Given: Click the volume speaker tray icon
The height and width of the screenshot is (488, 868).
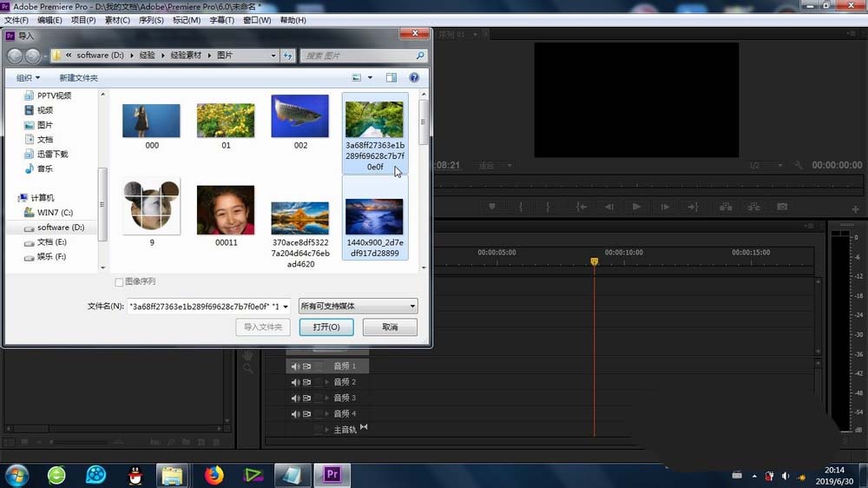Looking at the screenshot, I should (785, 476).
